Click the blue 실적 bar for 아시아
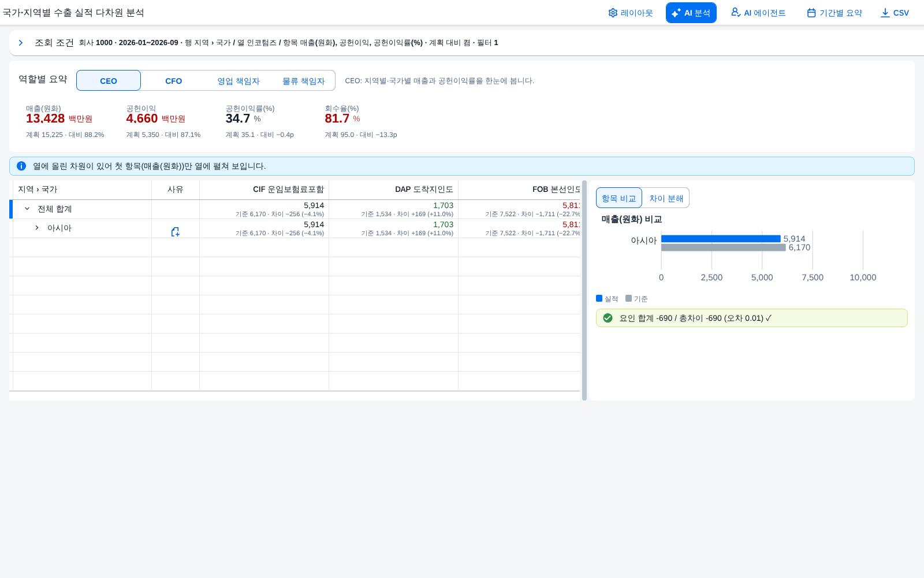 click(721, 239)
